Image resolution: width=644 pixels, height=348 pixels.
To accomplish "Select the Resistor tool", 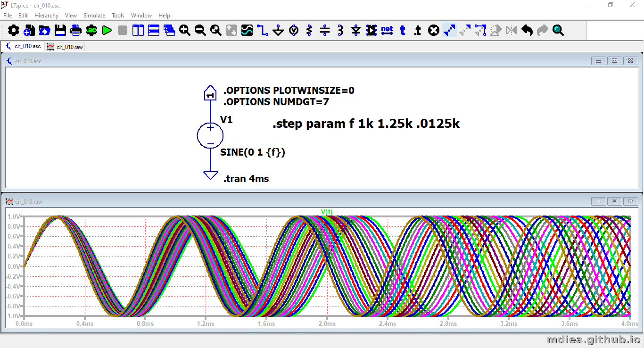I will 309,31.
